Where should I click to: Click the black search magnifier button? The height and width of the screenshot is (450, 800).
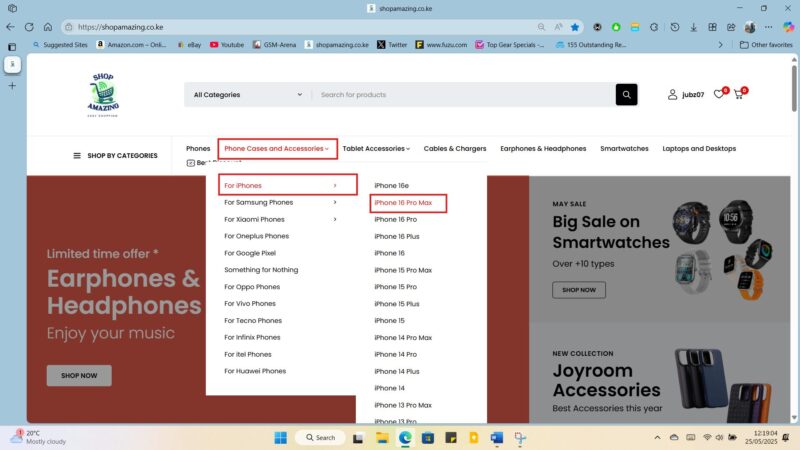[x=626, y=95]
